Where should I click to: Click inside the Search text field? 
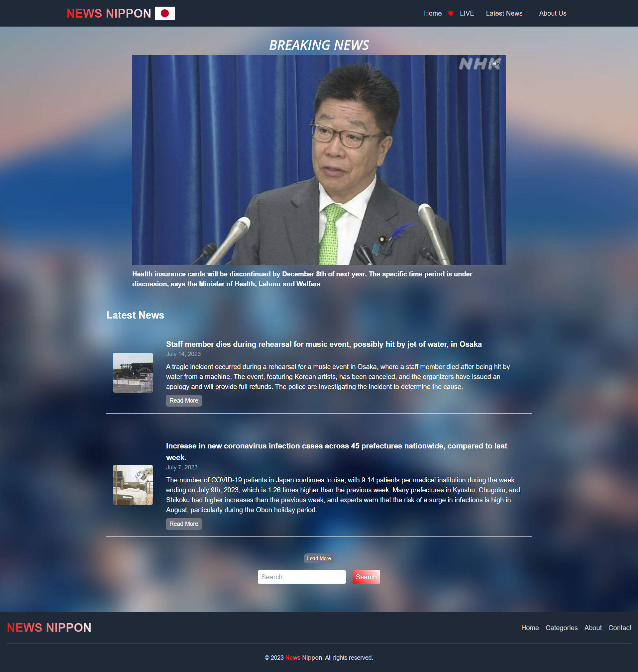(x=301, y=577)
